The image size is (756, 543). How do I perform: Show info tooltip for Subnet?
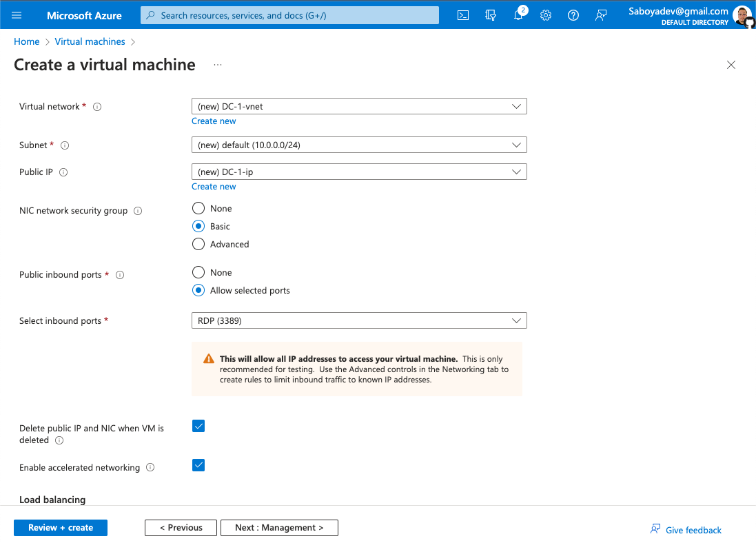tap(65, 145)
